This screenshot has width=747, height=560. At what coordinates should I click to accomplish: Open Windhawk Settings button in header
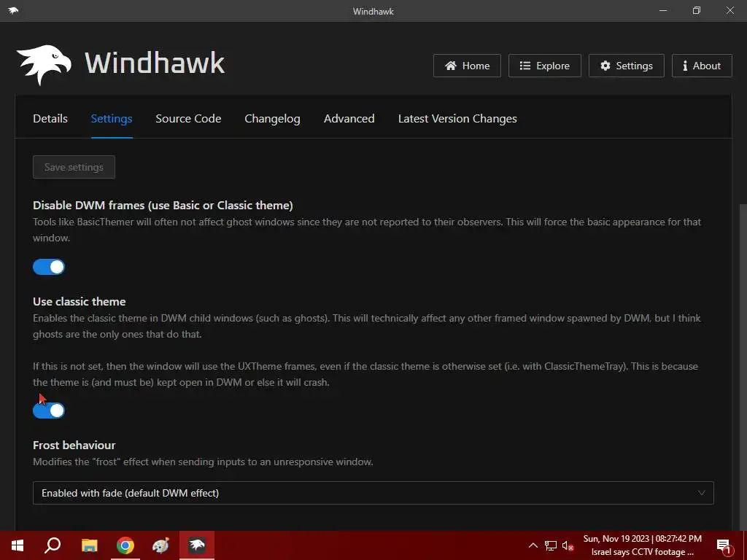coord(626,66)
